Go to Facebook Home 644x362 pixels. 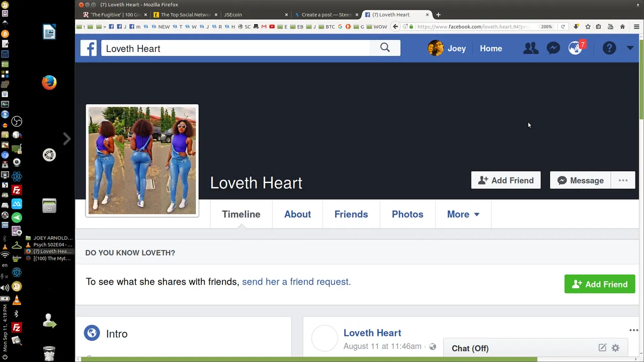(x=491, y=49)
